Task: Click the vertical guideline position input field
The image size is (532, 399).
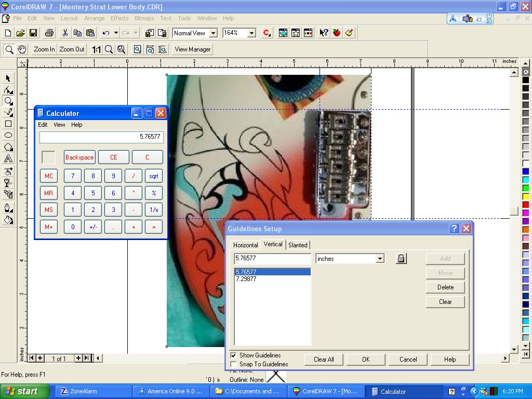Action: [272, 259]
